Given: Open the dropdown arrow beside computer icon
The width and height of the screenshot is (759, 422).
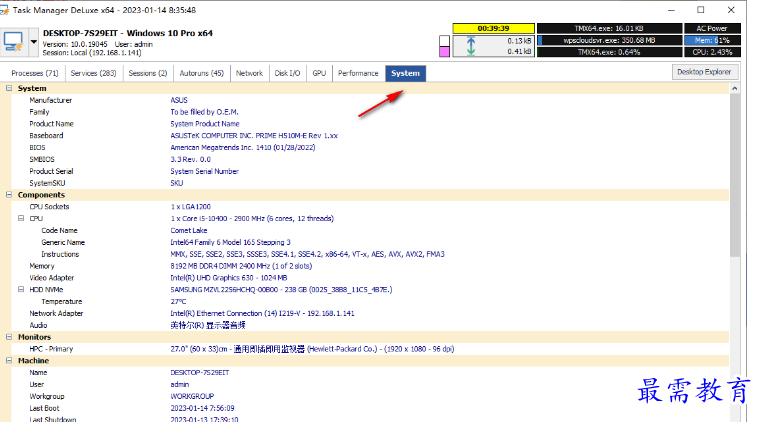Looking at the screenshot, I should [33, 42].
